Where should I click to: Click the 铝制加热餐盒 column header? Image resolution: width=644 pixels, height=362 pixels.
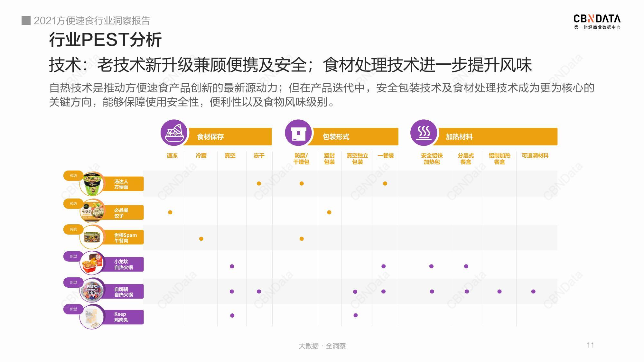(x=499, y=159)
